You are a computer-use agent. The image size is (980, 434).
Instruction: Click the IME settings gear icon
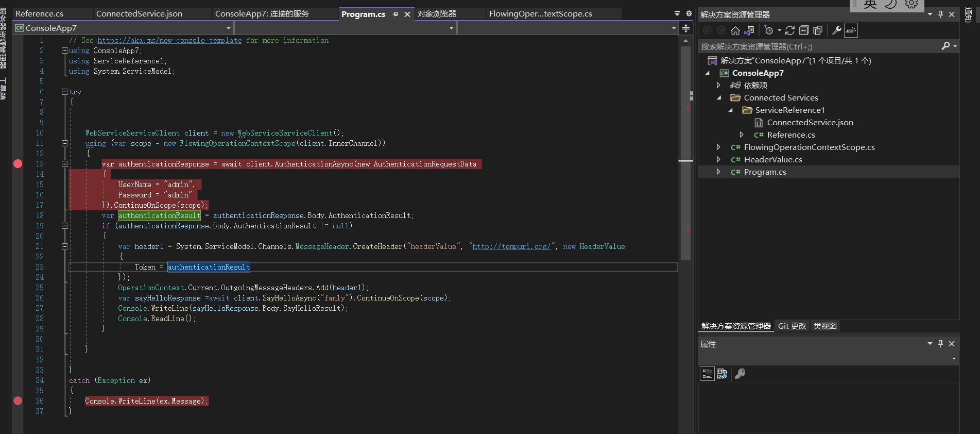tap(912, 5)
